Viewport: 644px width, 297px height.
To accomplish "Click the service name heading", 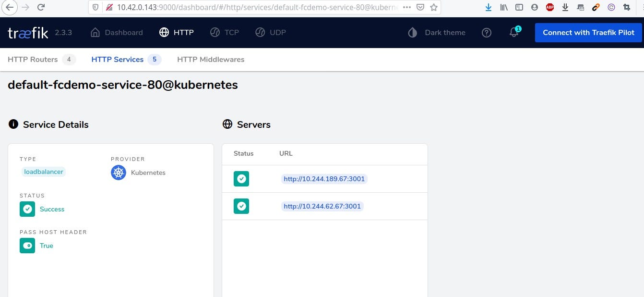I will point(123,85).
